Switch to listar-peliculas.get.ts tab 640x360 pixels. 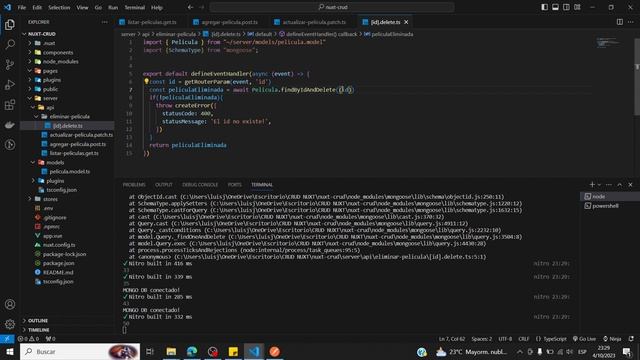[151, 22]
